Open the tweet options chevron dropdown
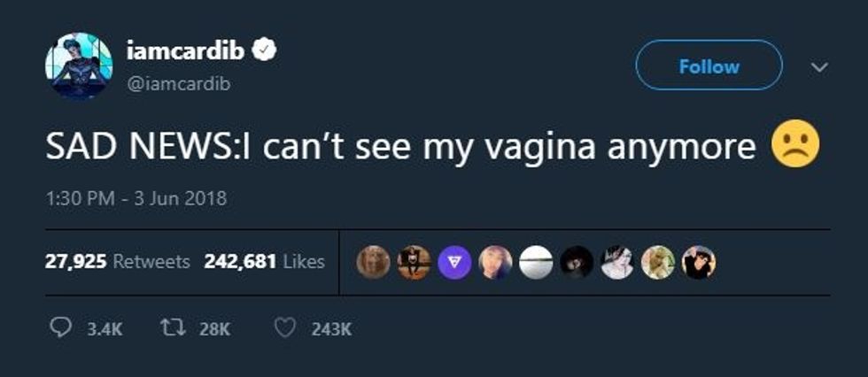Screen dimensions: 868x377 tap(820, 67)
